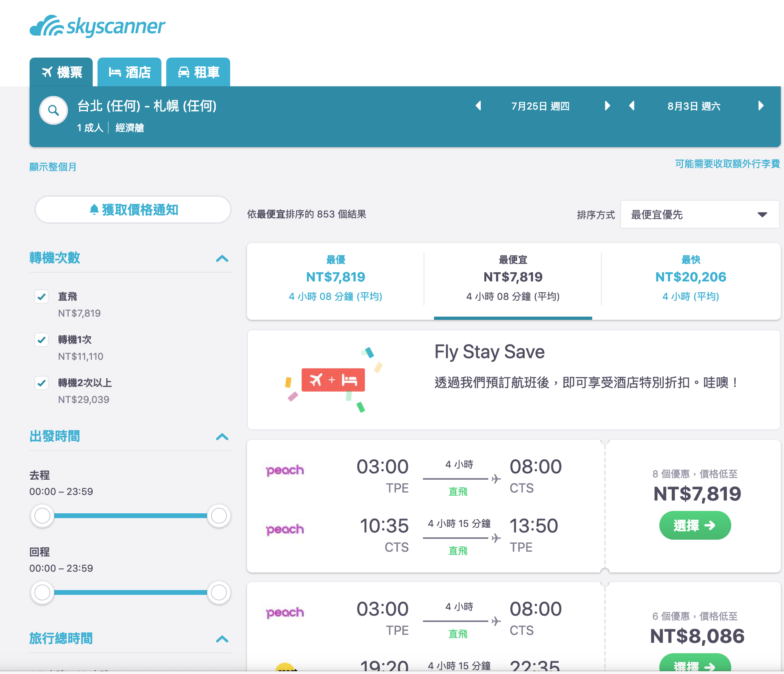Toggle the 轉機2次以上 checkbox
The image size is (784, 674).
[42, 383]
